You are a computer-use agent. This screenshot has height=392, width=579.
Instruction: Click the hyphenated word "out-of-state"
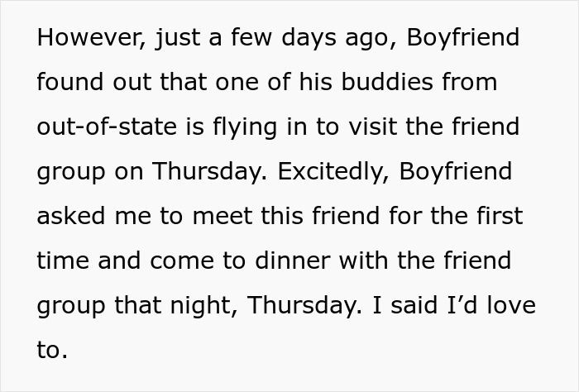107,127
